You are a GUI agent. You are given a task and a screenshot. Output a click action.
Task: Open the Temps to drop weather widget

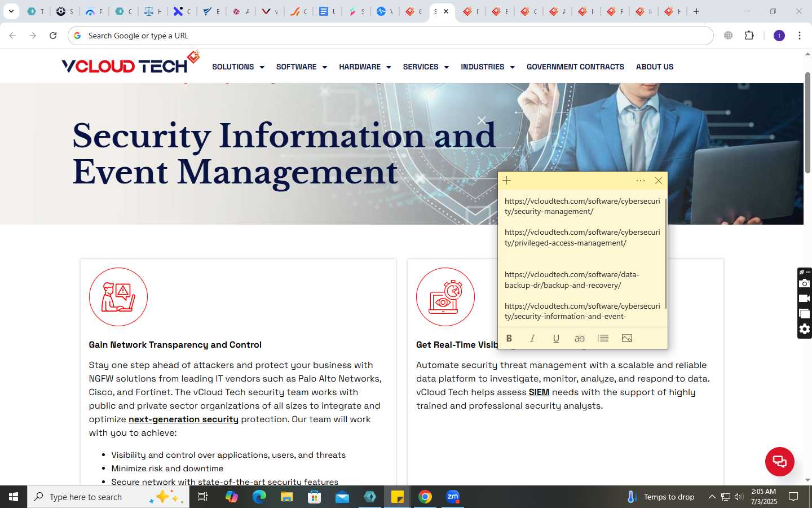click(x=661, y=497)
